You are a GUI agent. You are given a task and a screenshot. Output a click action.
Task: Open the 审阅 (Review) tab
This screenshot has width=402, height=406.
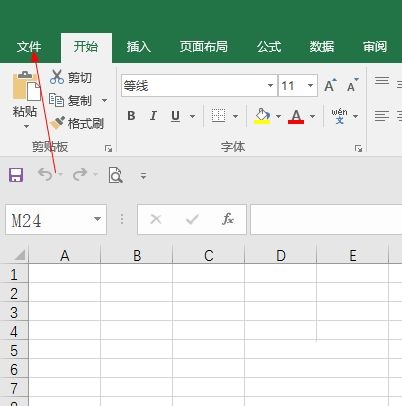[x=375, y=47]
